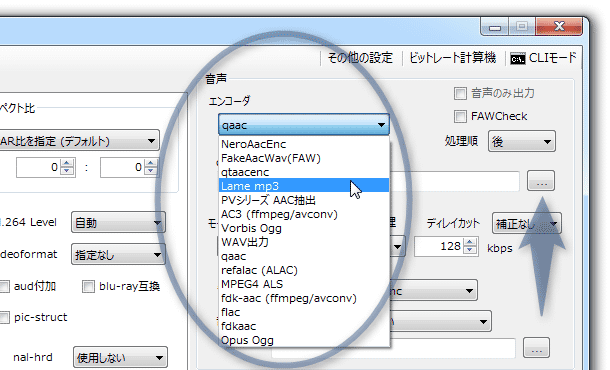This screenshot has width=610, height=370.
Task: Click lower browse button near bottom field
Action: pyautogui.click(x=536, y=348)
